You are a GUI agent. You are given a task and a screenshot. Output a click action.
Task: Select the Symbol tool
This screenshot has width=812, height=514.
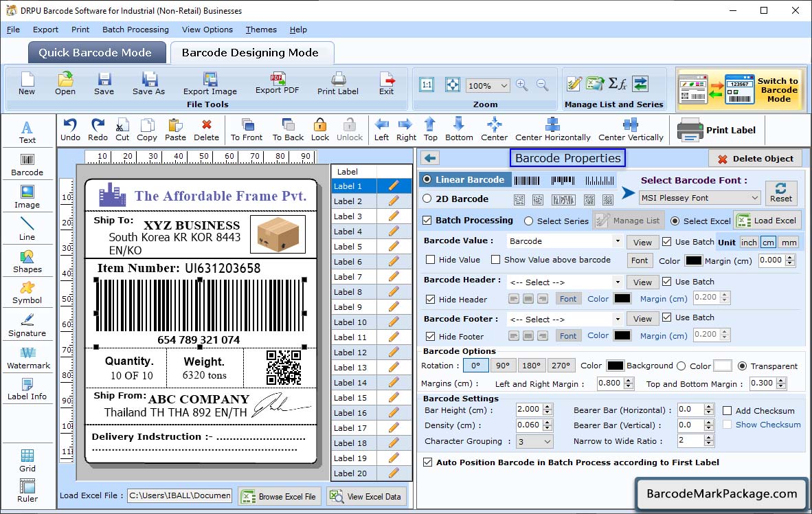(x=27, y=293)
